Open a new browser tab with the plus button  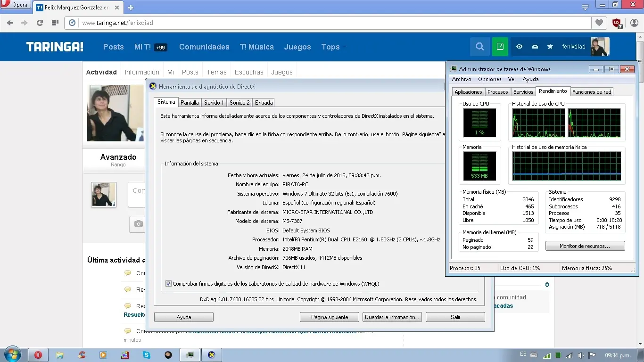[131, 8]
